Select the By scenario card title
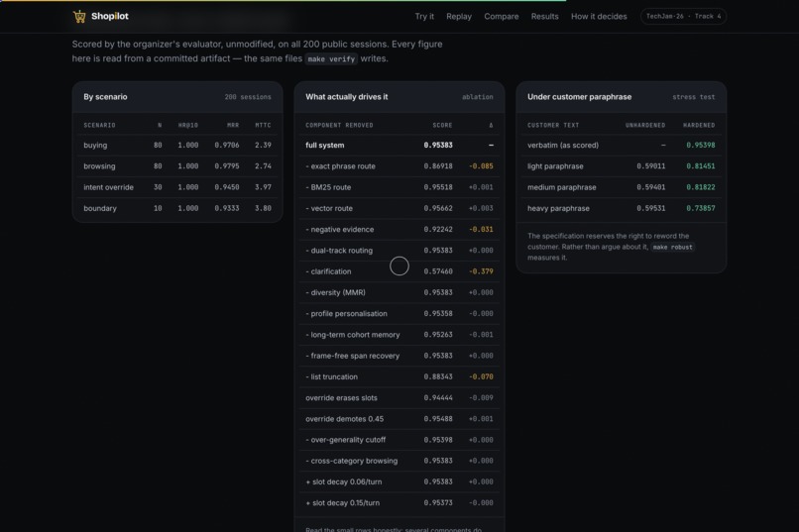799x532 pixels. click(105, 97)
